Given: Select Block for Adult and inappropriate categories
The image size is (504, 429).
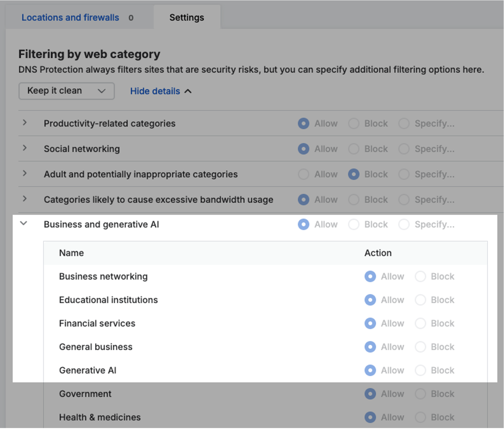Looking at the screenshot, I should 353,174.
